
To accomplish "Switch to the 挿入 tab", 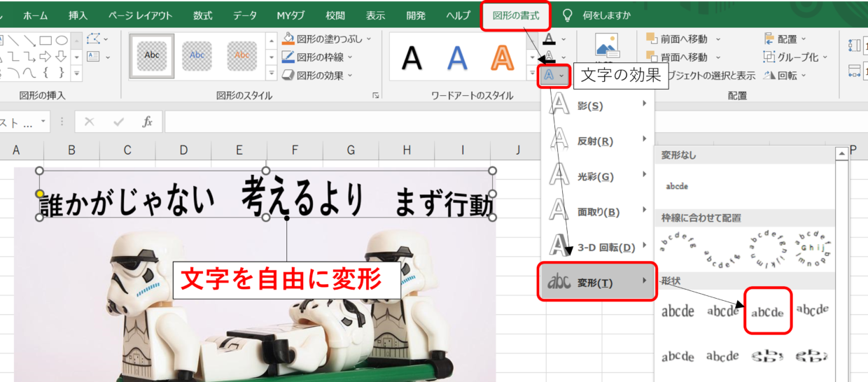I will pyautogui.click(x=78, y=15).
